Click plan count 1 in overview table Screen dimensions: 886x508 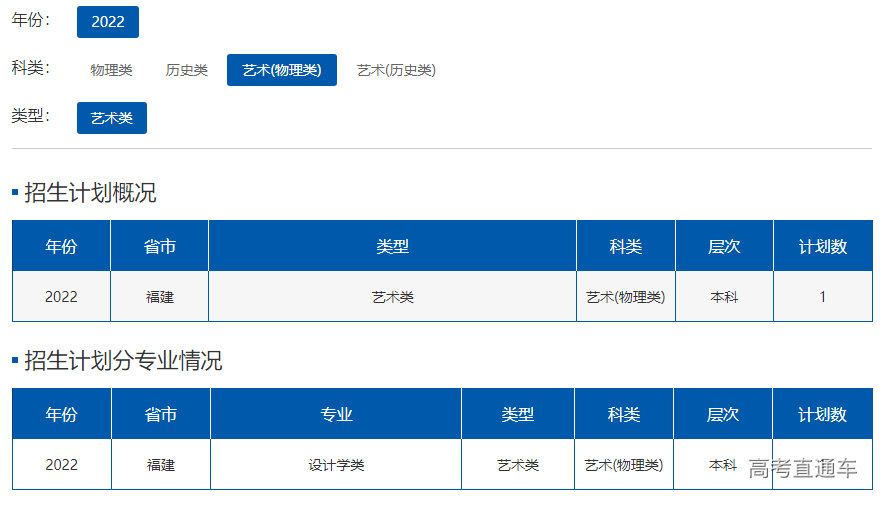[822, 297]
